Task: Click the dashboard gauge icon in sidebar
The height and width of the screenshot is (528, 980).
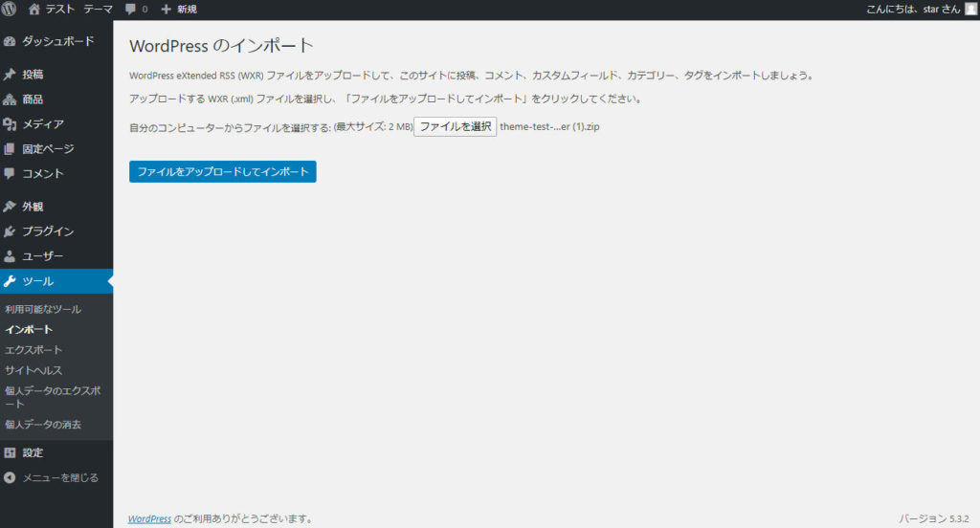Action: pos(10,42)
